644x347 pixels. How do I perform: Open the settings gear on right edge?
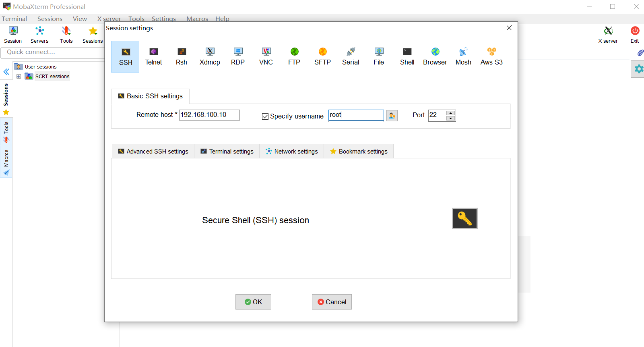click(x=638, y=69)
